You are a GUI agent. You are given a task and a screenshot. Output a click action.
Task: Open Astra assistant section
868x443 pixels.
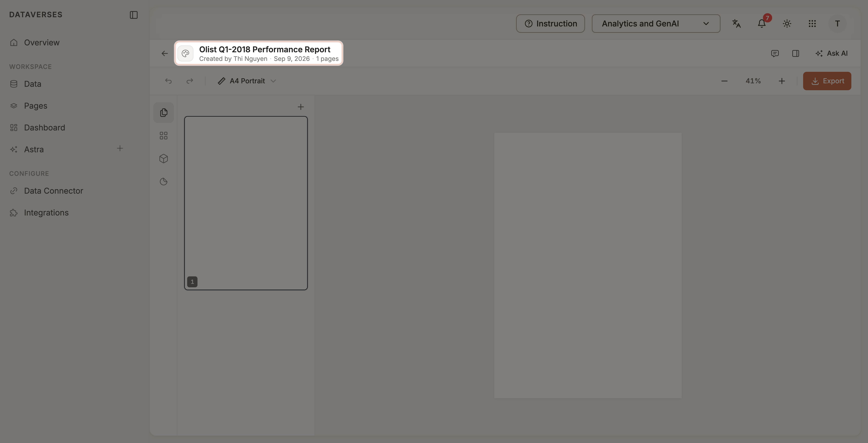34,149
